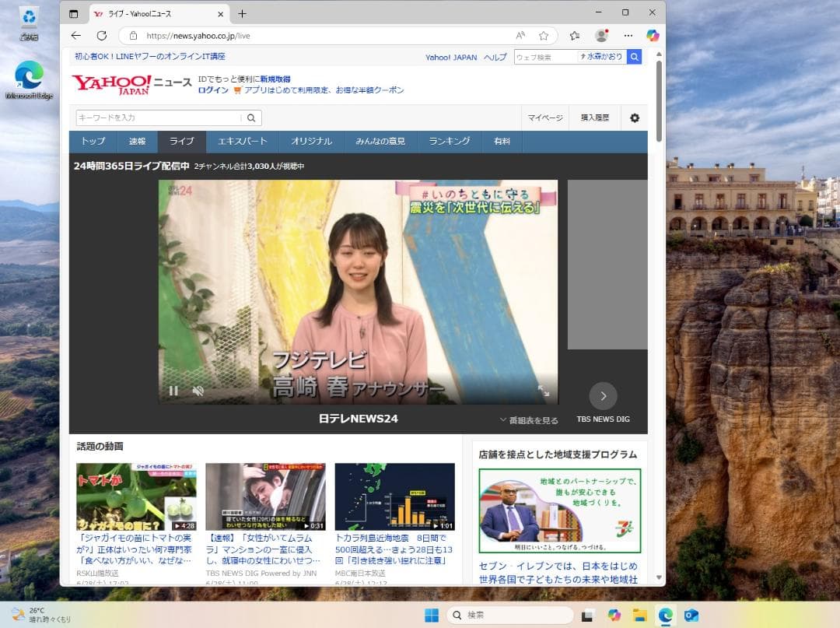Pause the live news stream
The width and height of the screenshot is (840, 628).
coord(173,392)
